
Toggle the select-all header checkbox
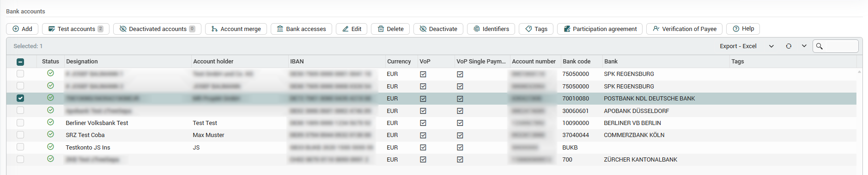(20, 62)
